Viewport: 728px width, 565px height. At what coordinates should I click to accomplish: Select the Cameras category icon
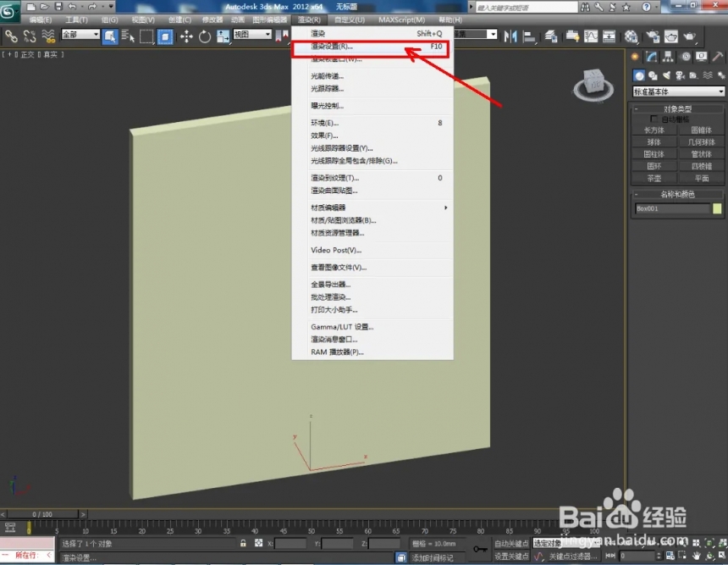(681, 75)
